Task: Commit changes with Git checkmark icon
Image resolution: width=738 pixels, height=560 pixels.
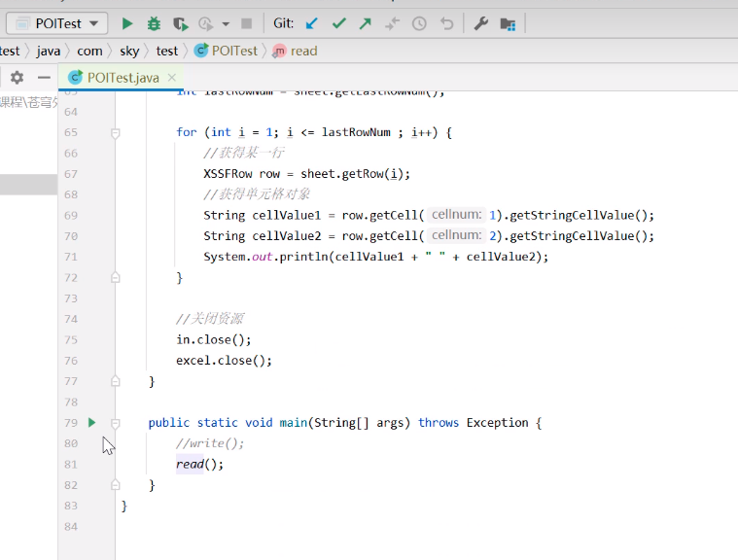Action: point(339,23)
